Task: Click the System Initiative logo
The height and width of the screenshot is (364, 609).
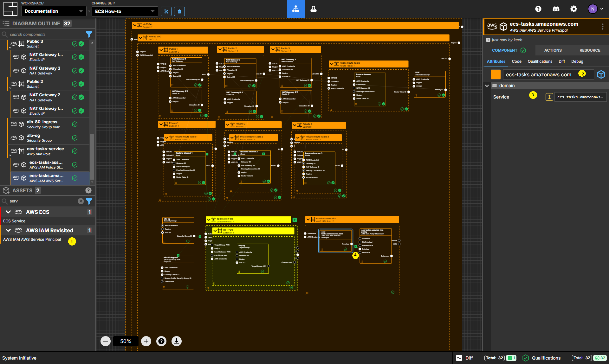Action: 10,9
